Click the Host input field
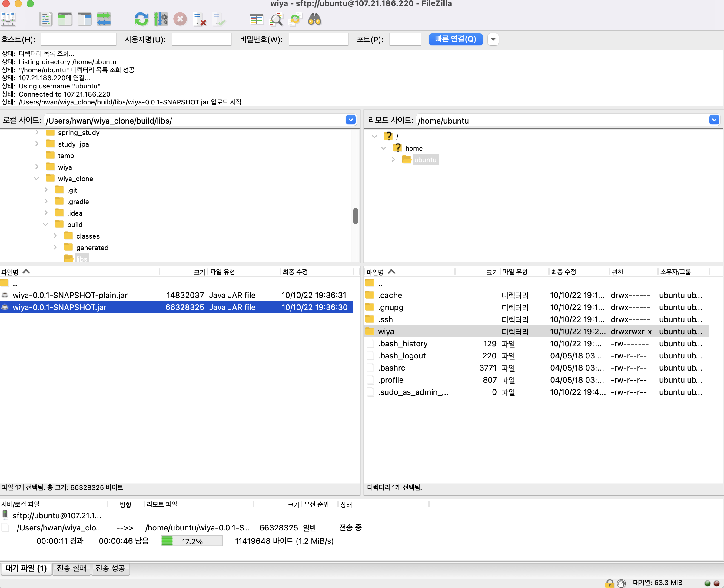This screenshot has height=588, width=724. 78,39
